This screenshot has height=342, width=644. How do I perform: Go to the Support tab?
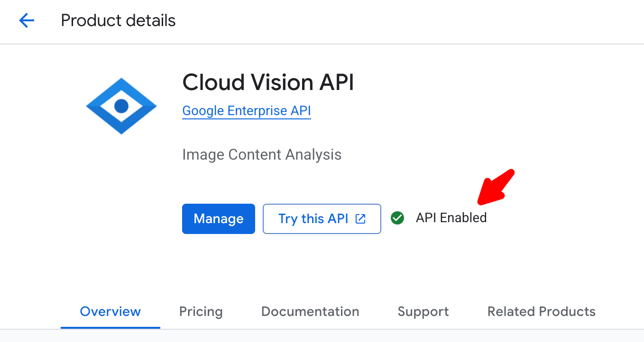(x=423, y=312)
